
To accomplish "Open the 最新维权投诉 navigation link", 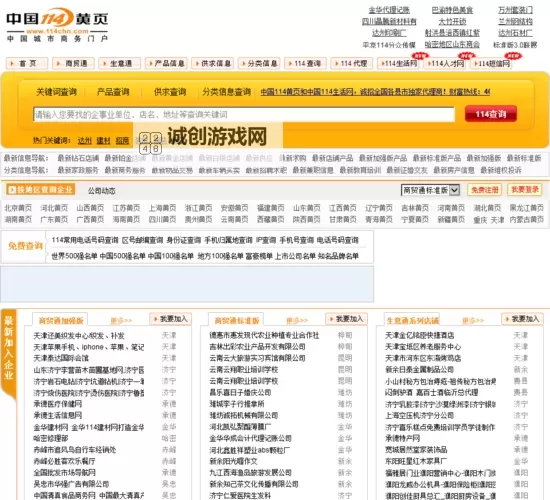I will pos(501,171).
